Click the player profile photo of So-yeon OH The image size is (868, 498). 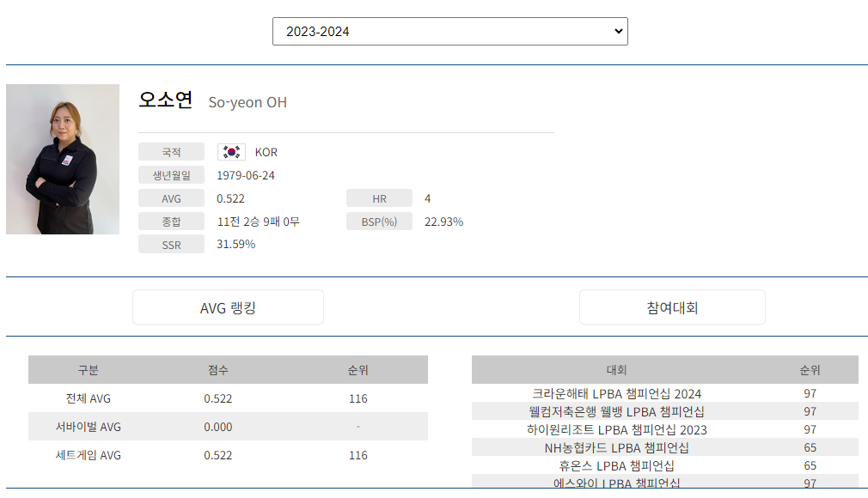coord(63,159)
